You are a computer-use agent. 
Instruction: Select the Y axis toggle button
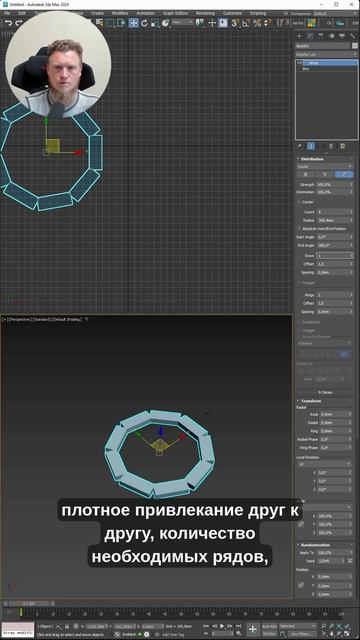[325, 174]
